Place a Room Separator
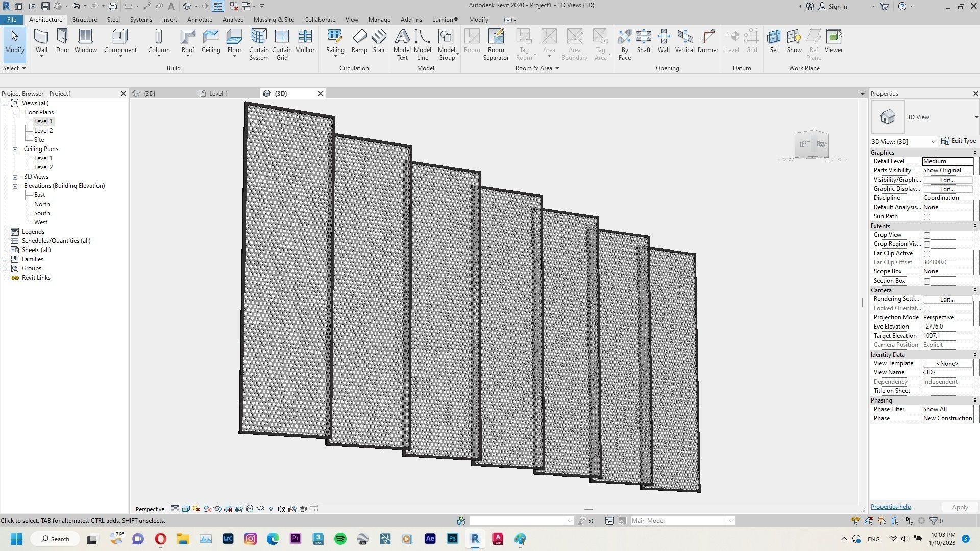 coord(496,43)
